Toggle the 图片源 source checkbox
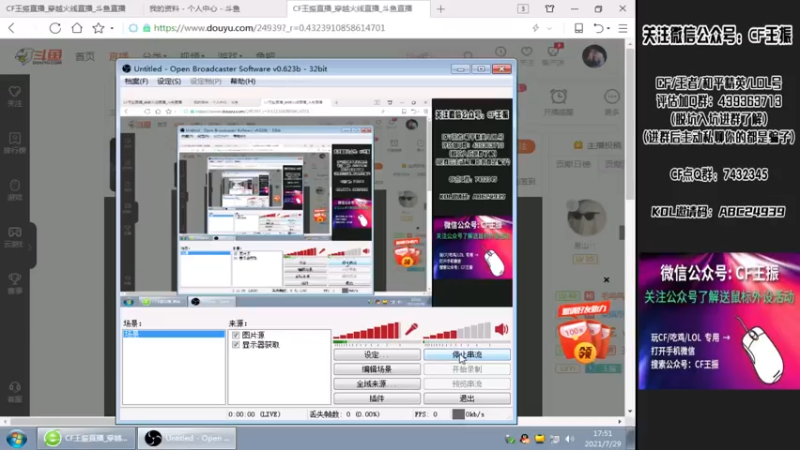The height and width of the screenshot is (450, 800). 236,335
